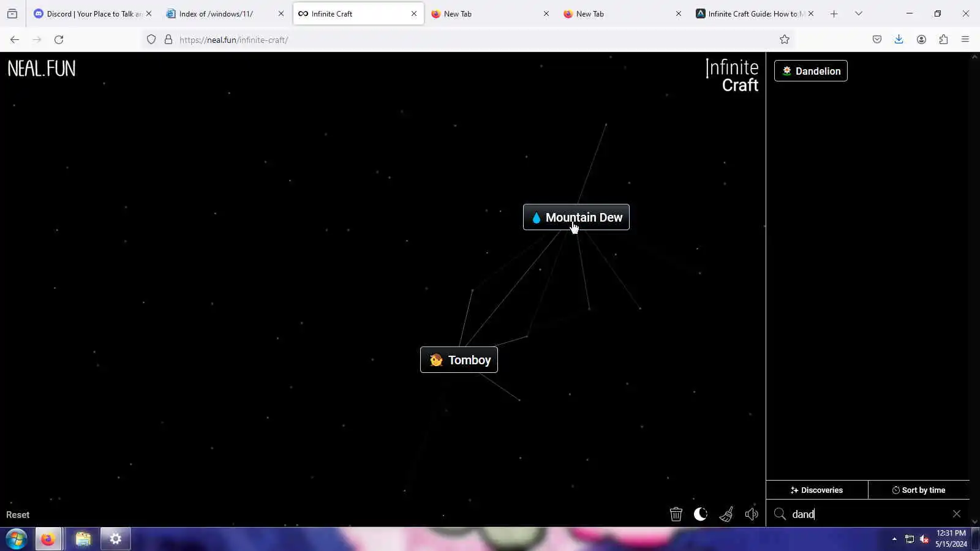Close the first New Tab
Viewport: 980px width, 551px height.
coord(546,13)
